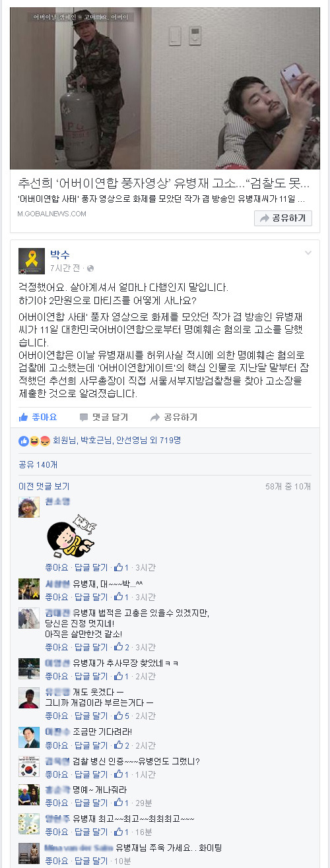Click the like count on the sticker comment
Screen dimensions: 330x868
point(121,567)
